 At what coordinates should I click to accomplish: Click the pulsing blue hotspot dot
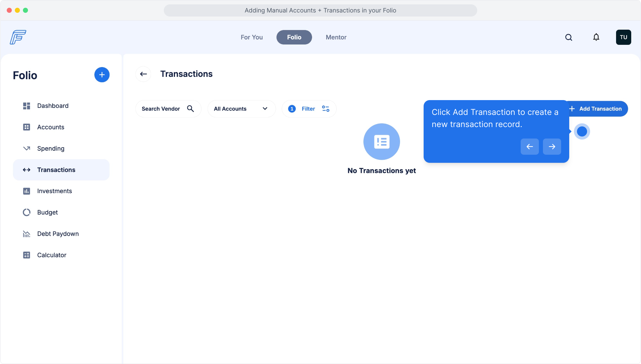coord(582,131)
